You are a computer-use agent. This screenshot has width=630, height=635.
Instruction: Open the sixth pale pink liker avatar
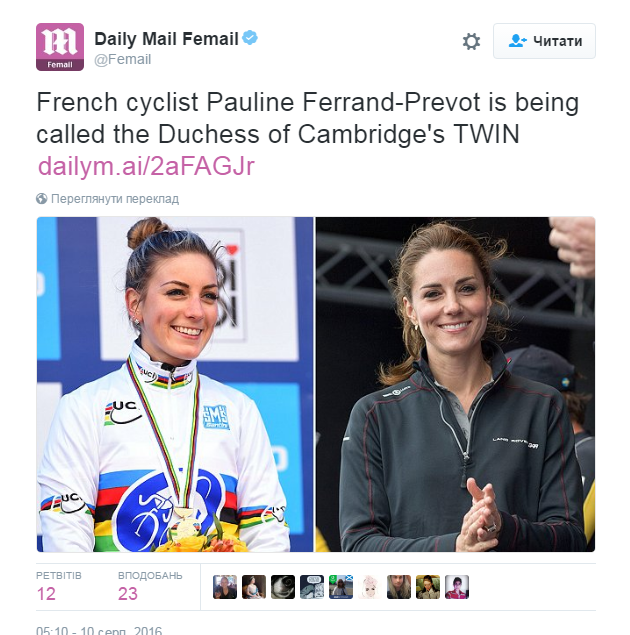(370, 587)
